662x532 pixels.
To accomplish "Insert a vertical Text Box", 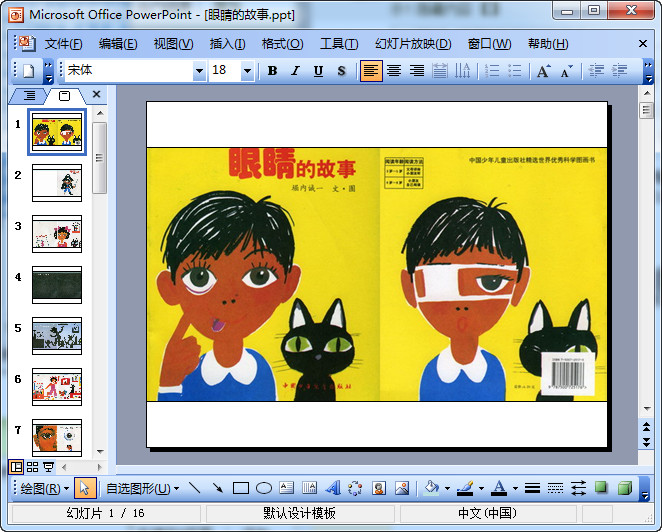I will pyautogui.click(x=309, y=489).
